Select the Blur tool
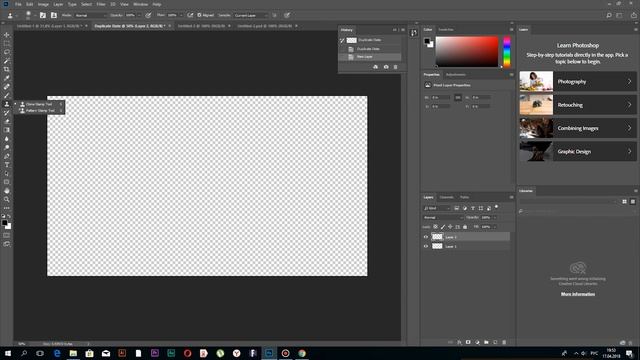 (7, 139)
